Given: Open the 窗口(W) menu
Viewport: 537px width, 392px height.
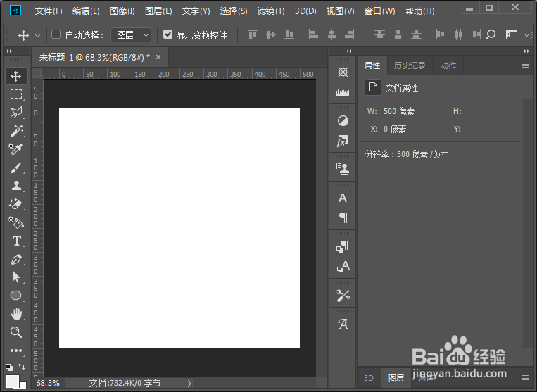Looking at the screenshot, I should pos(379,11).
